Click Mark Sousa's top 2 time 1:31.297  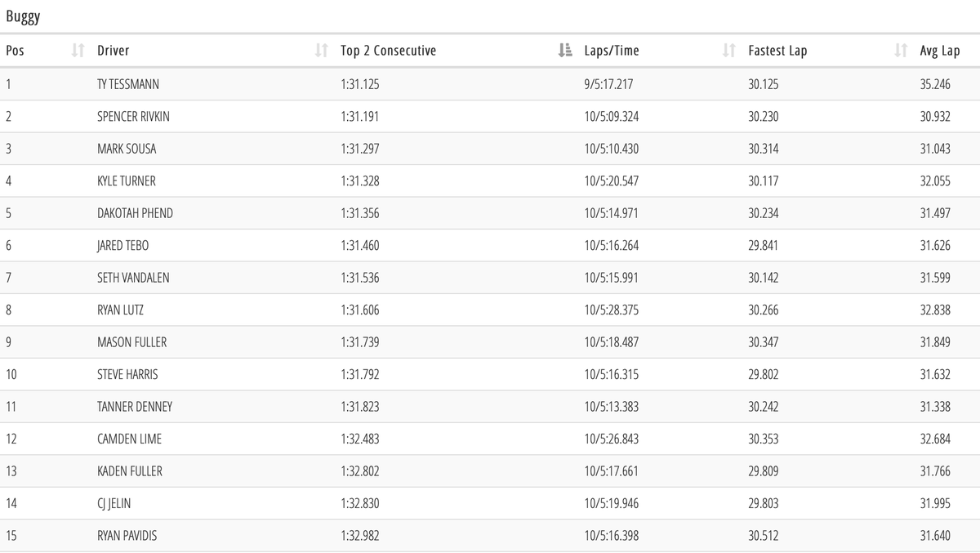tap(359, 149)
